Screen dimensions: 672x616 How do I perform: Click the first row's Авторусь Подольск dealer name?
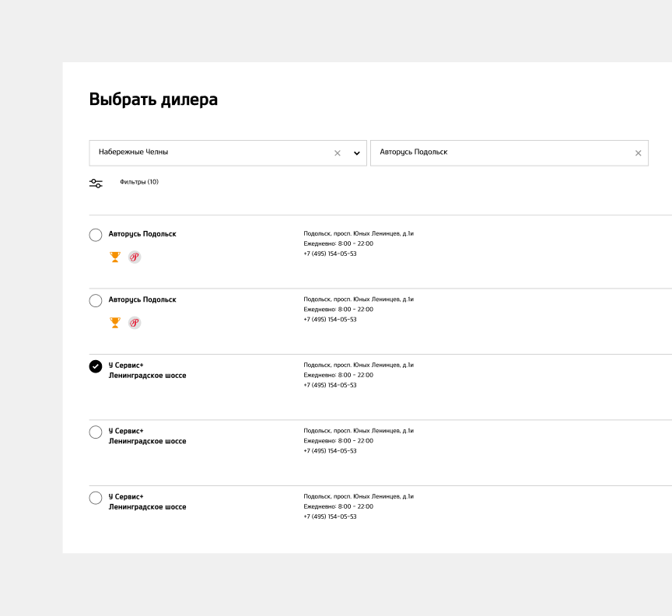[142, 234]
